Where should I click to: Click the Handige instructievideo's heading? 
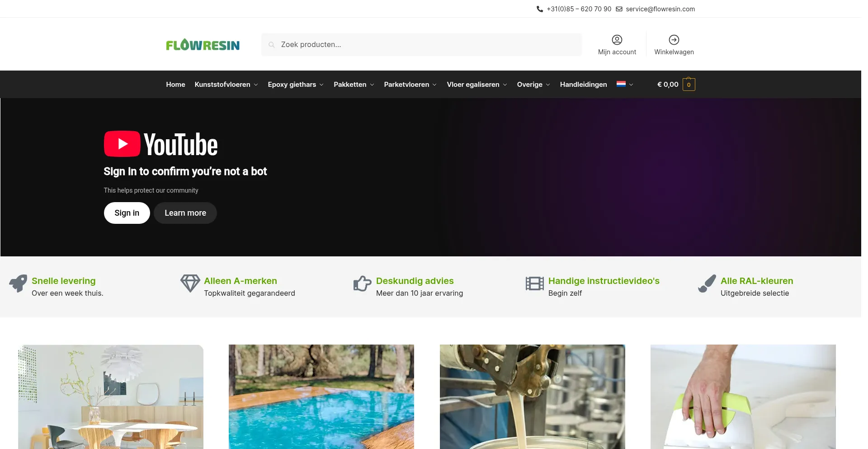(x=604, y=281)
